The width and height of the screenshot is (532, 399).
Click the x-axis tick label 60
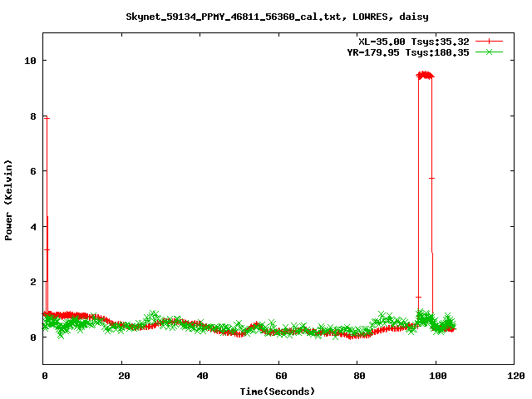pyautogui.click(x=281, y=376)
